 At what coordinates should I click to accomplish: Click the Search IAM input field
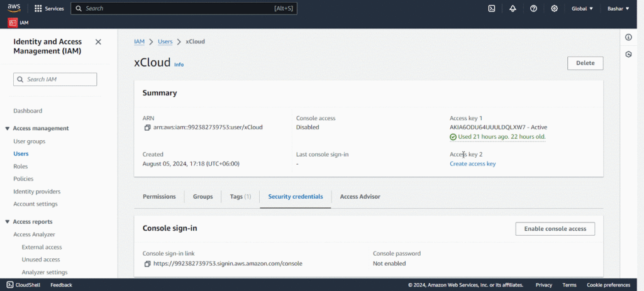coord(55,79)
